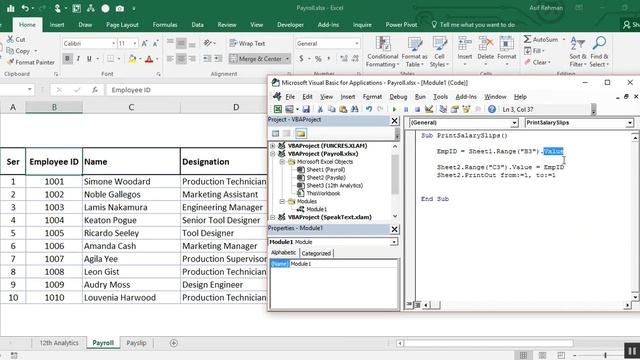Click the Reset stop icon in VBA toolbar
Screen dimensions: 640x360
(417, 109)
